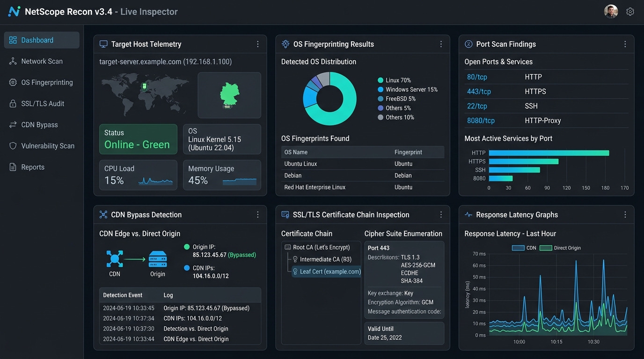Screen dimensions: 644x359
Task: Toggle Direct Origin series in latency legend
Action: click(x=560, y=248)
